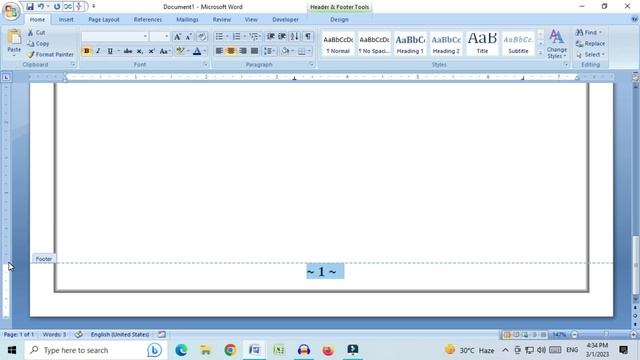
Task: Open File Explorer from the taskbar
Action: point(205,350)
